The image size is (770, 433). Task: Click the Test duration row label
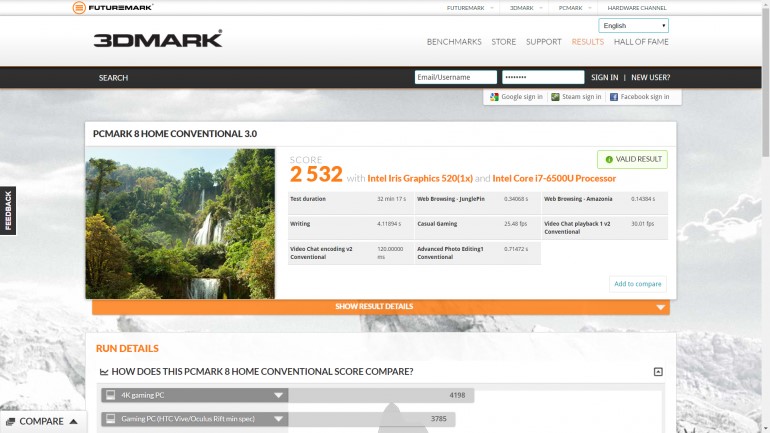[308, 199]
